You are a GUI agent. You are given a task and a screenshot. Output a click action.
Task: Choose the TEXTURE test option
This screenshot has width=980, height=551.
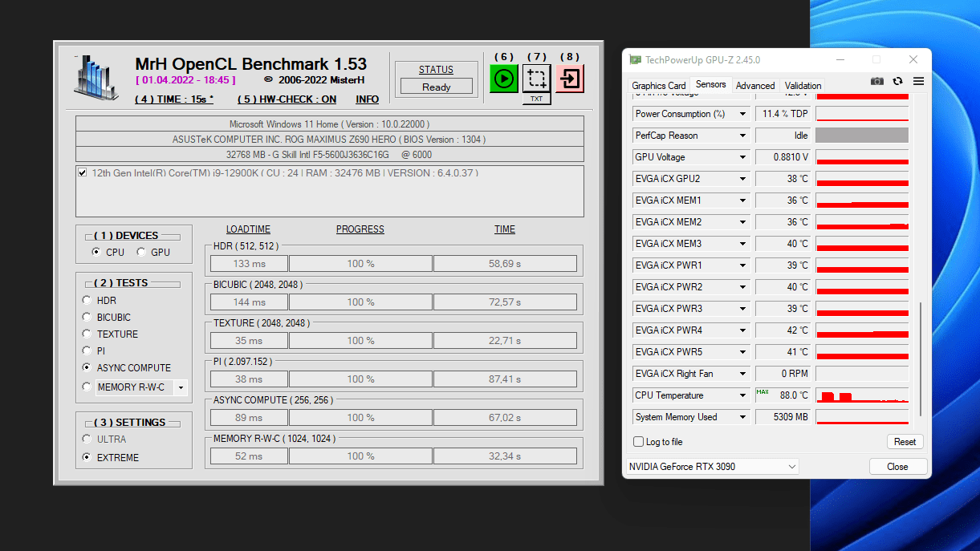(x=87, y=334)
